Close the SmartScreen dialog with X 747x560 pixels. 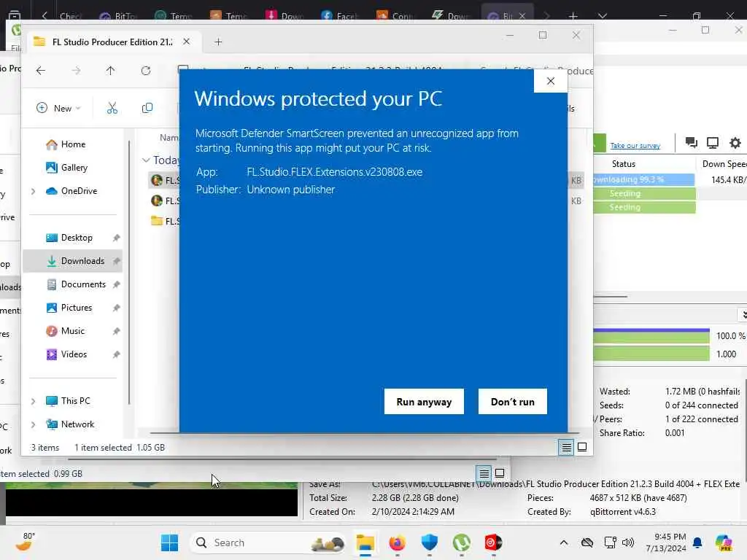pyautogui.click(x=551, y=81)
